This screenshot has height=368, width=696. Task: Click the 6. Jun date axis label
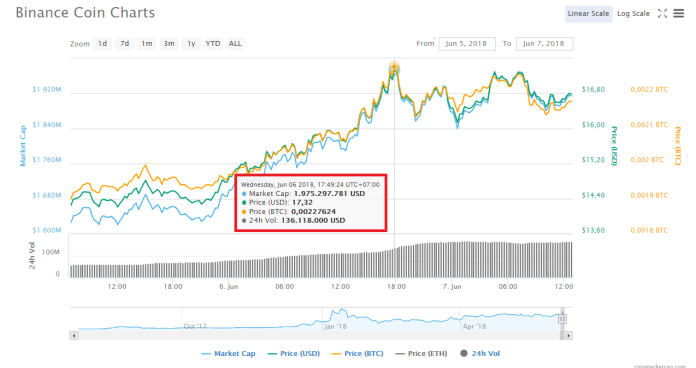coord(229,287)
